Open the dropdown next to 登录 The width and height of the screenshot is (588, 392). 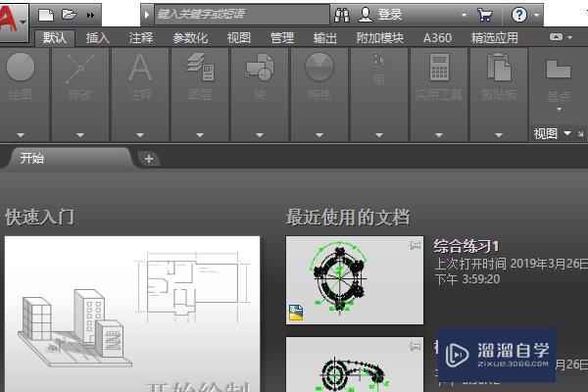464,16
